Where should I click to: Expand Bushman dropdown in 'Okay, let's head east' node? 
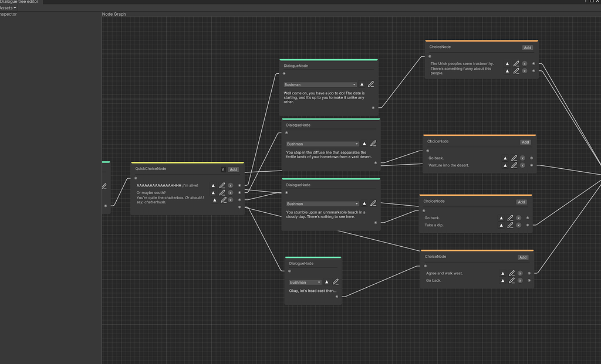pyautogui.click(x=305, y=282)
